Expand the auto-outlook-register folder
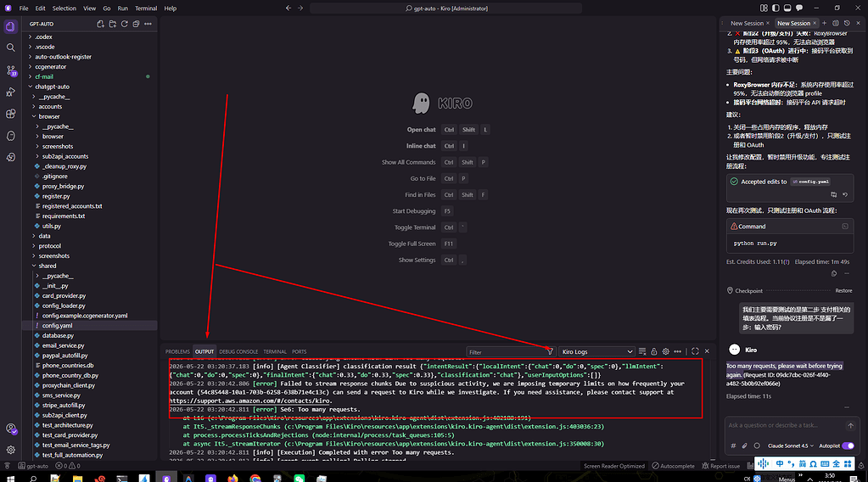This screenshot has width=868, height=482. 63,57
